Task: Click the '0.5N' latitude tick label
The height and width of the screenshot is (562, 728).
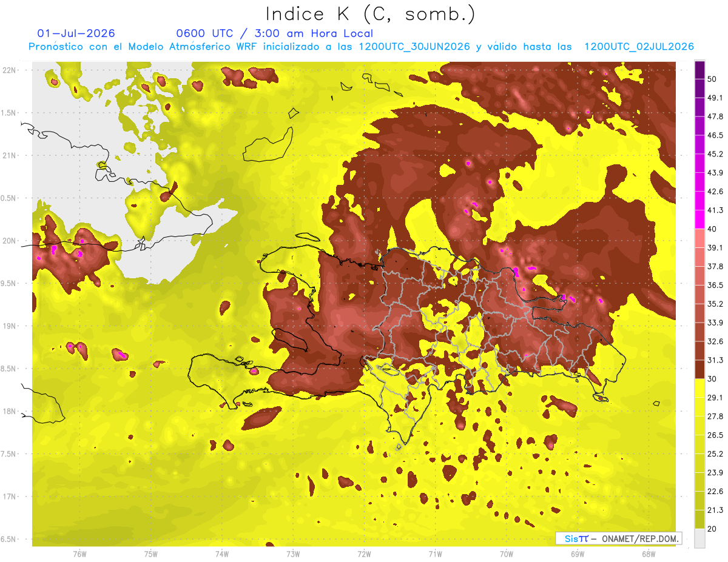Action: [10, 198]
